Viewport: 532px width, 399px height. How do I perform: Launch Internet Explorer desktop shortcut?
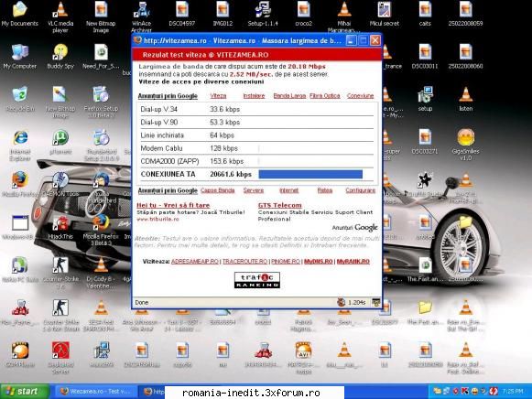20,146
